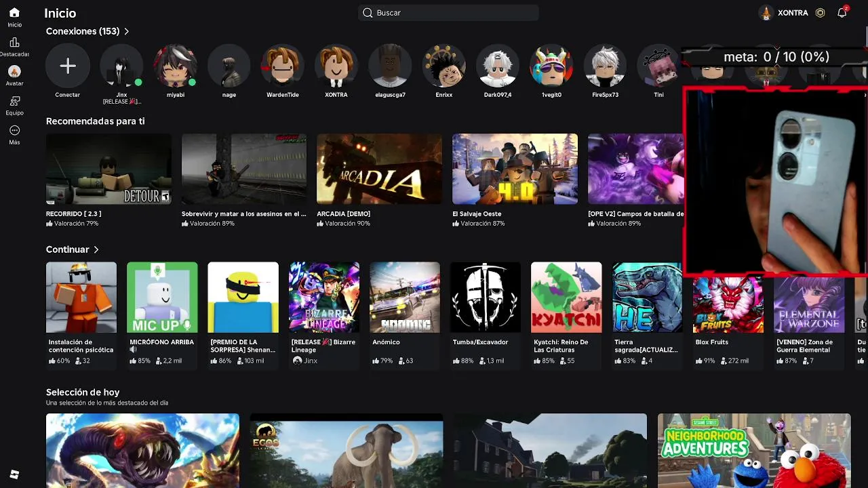Click the Roblox logo in bottom-left corner

[14, 474]
